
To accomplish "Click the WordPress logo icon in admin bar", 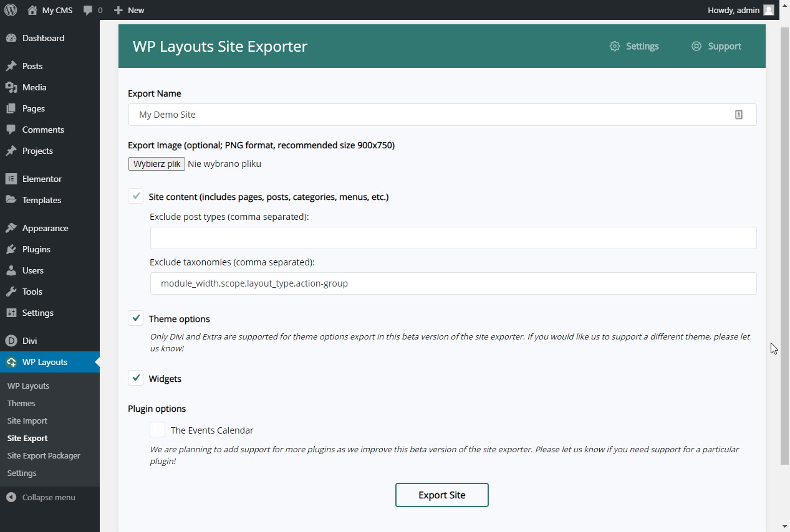I will (11, 10).
